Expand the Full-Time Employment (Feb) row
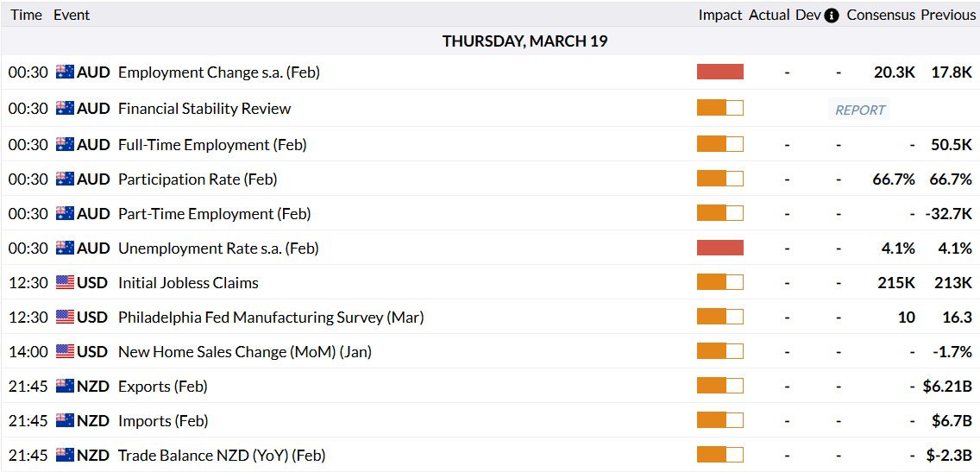980x472 pixels. pyautogui.click(x=212, y=145)
